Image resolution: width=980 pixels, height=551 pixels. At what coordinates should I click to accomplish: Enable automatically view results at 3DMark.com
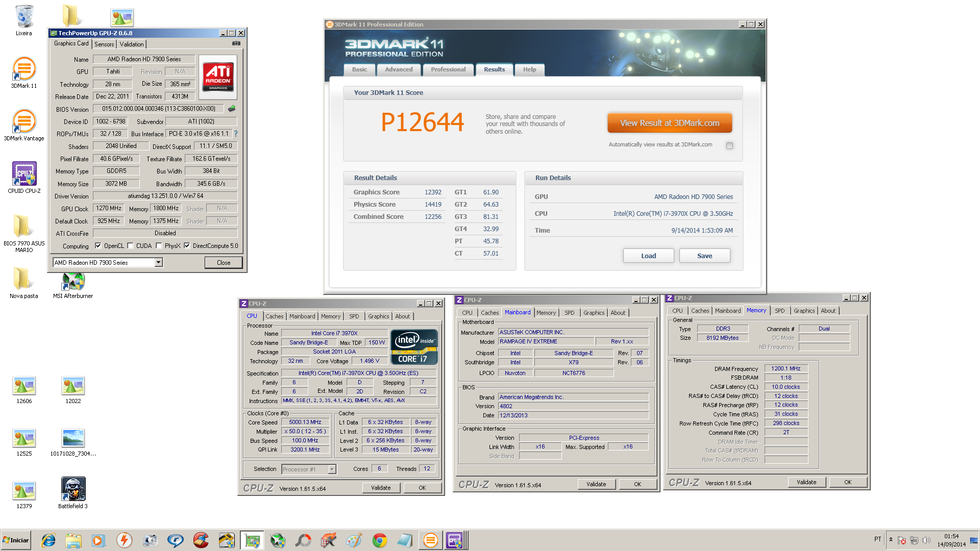pos(730,145)
